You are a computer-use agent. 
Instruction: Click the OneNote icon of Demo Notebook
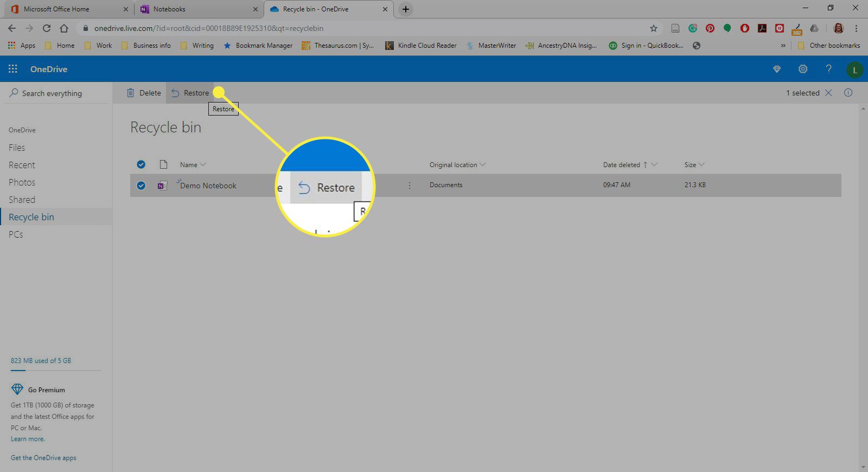pyautogui.click(x=162, y=186)
